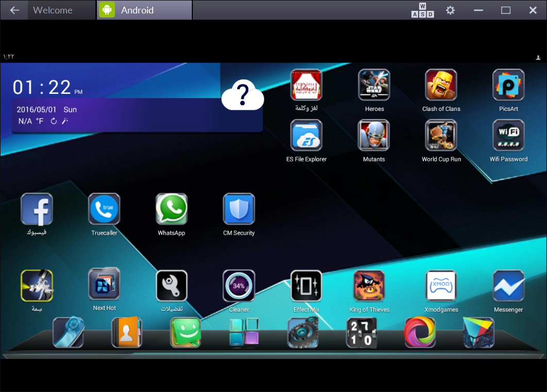Launch King of Thieves
Viewport: 547px width, 392px height.
[x=369, y=286]
